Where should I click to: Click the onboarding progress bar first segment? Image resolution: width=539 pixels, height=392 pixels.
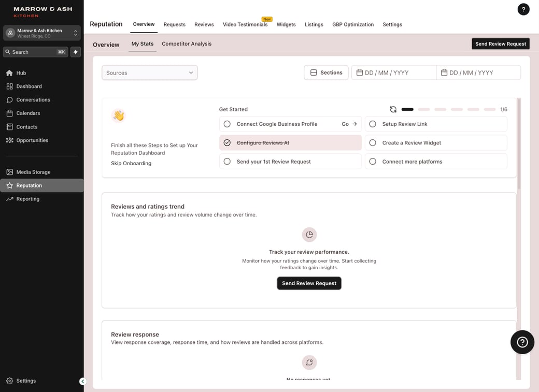coord(407,109)
